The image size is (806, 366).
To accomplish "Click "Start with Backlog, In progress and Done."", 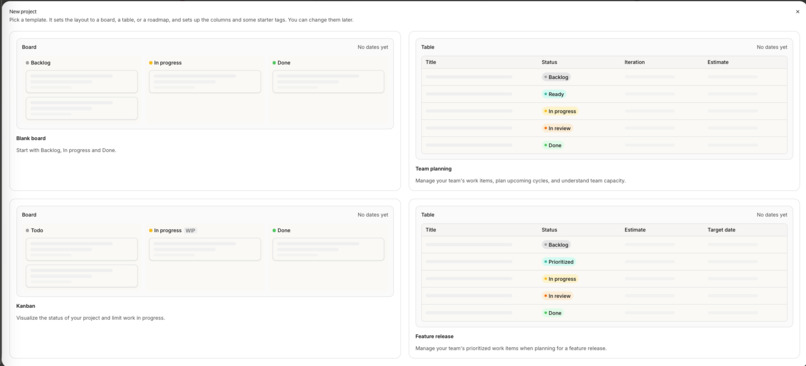I will [66, 150].
